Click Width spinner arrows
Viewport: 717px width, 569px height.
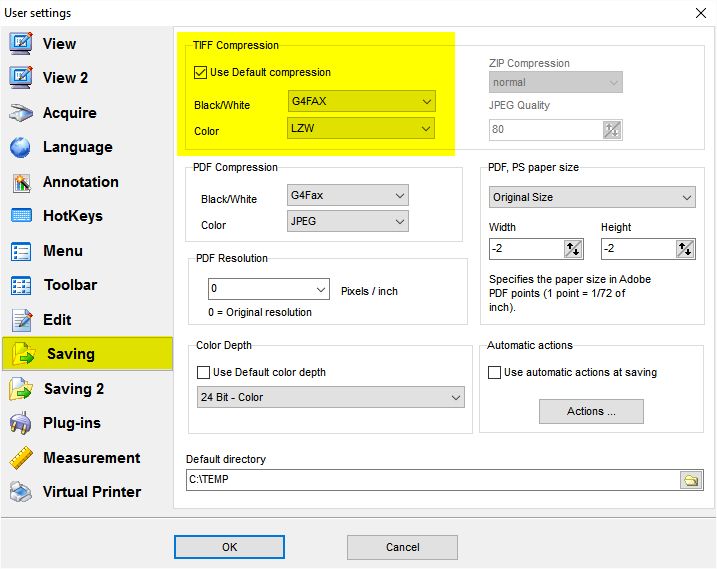(x=573, y=249)
